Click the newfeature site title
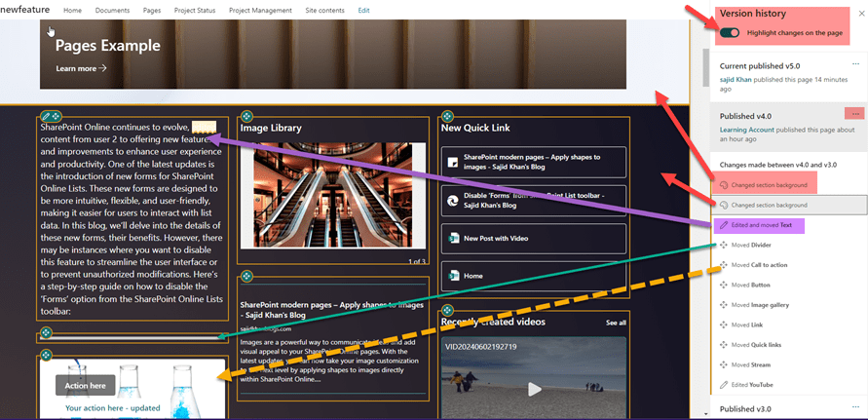This screenshot has height=420, width=868. 25,10
